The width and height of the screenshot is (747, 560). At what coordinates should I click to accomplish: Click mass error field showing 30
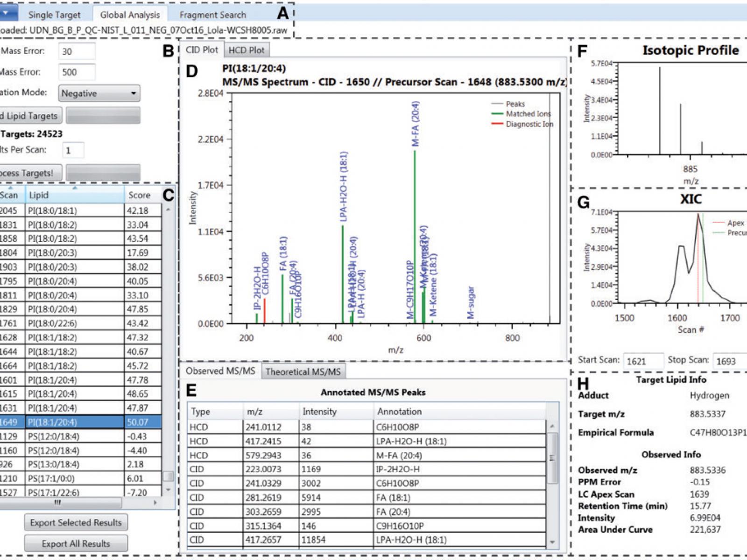pyautogui.click(x=77, y=51)
